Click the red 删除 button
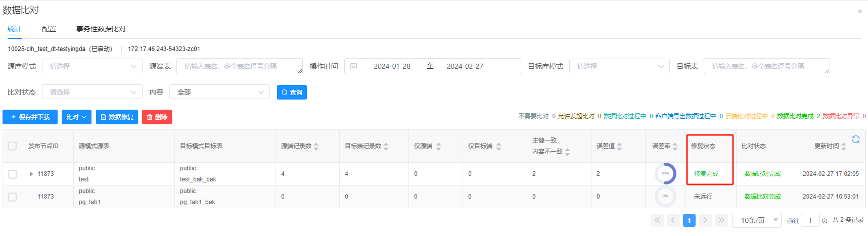Screen dimensions: 868x236 tap(157, 117)
